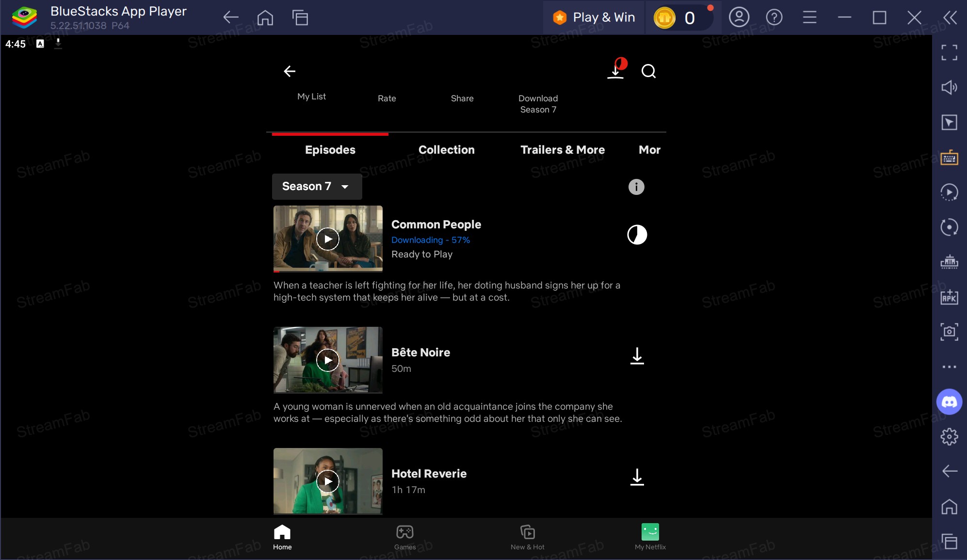Viewport: 967px width, 560px height.
Task: Download the Bête Noire episode
Action: (637, 356)
